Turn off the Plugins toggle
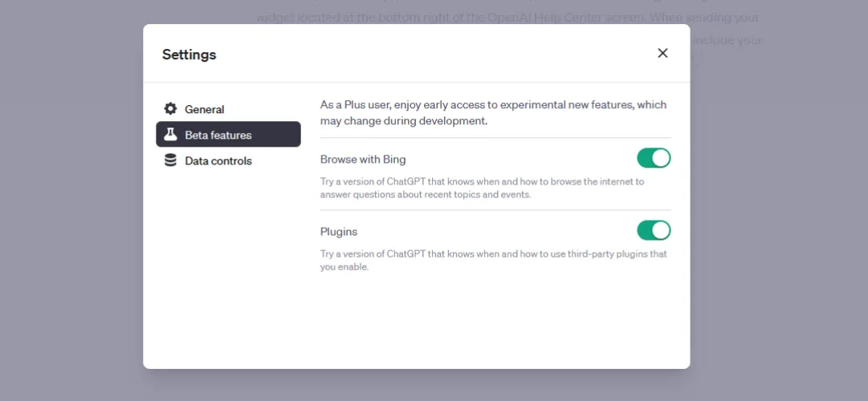The image size is (868, 401). point(653,231)
